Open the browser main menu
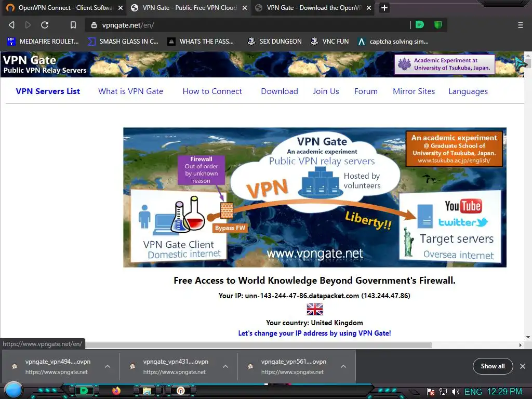 pos(520,25)
